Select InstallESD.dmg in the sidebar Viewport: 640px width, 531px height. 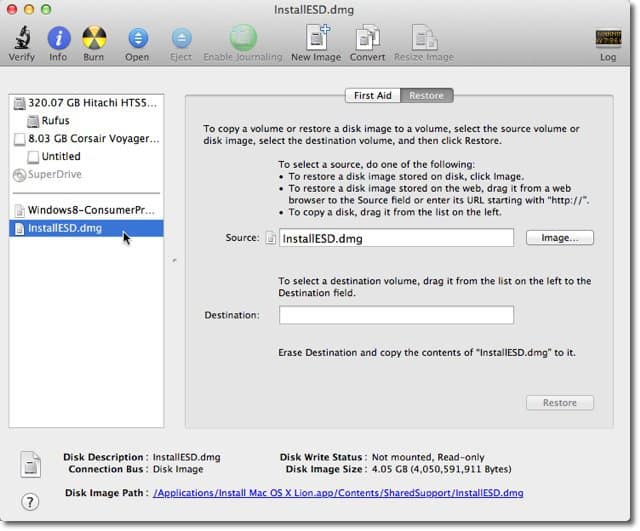click(87, 228)
